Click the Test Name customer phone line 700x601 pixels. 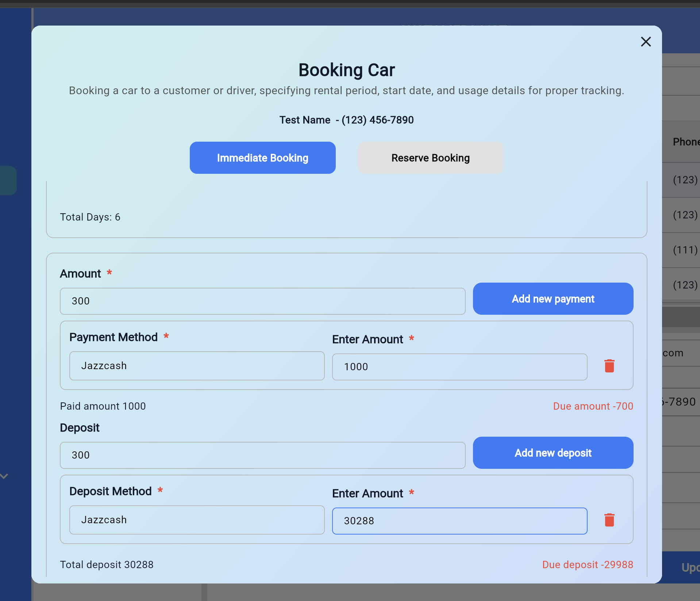[x=346, y=120]
